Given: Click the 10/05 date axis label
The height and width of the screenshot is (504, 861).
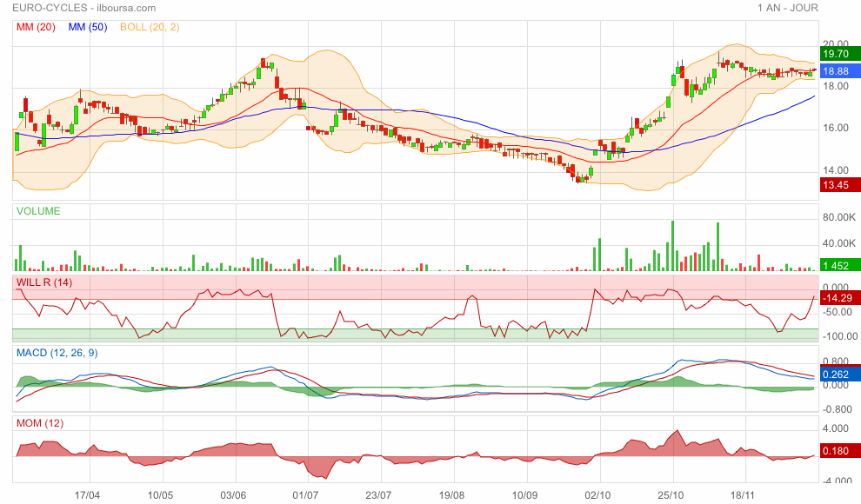Looking at the screenshot, I should pos(160,495).
